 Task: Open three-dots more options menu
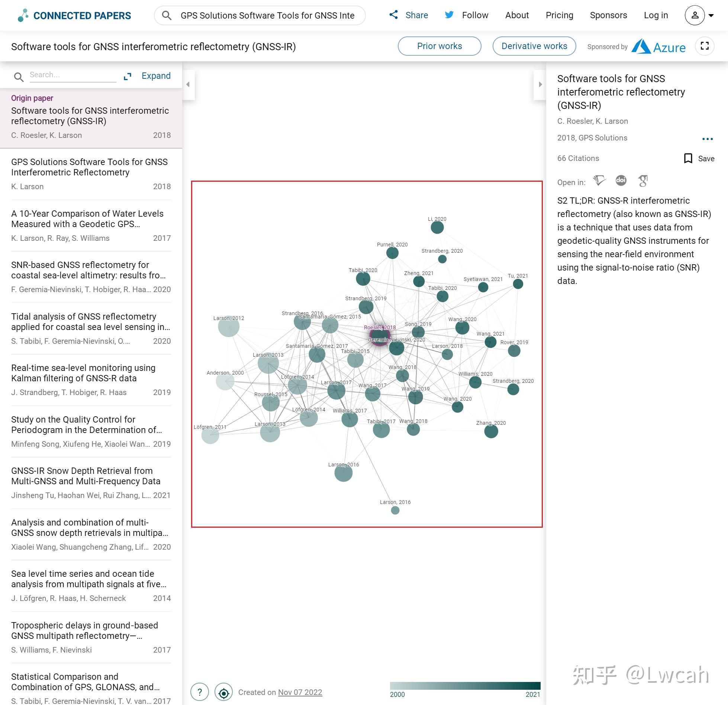pos(707,139)
